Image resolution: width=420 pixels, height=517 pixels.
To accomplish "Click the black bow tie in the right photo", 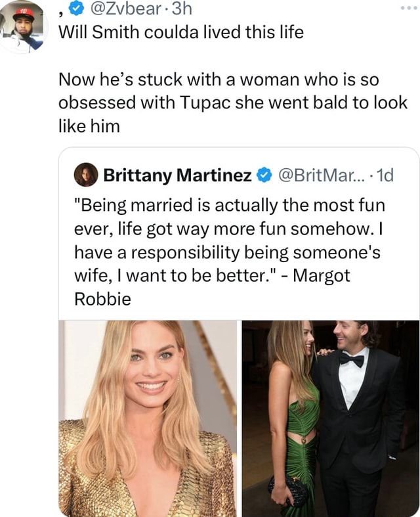I will [350, 359].
